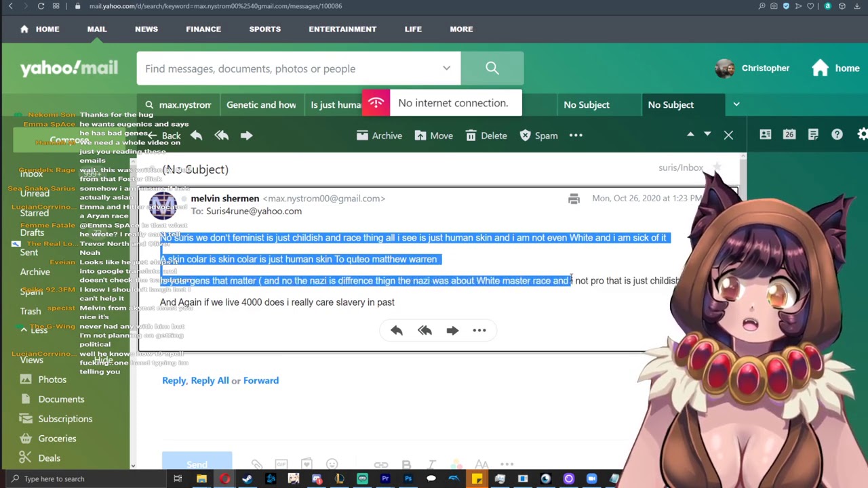Open search options dropdown arrow
The image size is (868, 488).
(446, 68)
